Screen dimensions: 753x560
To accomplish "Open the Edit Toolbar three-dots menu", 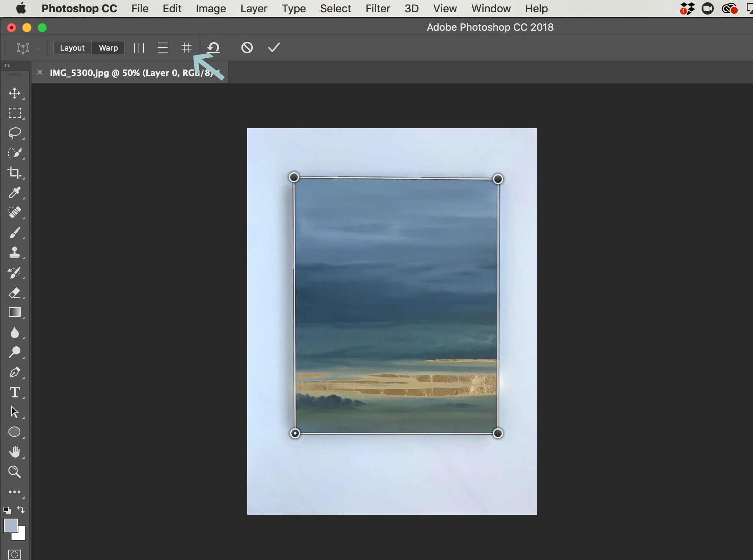I will click(15, 492).
